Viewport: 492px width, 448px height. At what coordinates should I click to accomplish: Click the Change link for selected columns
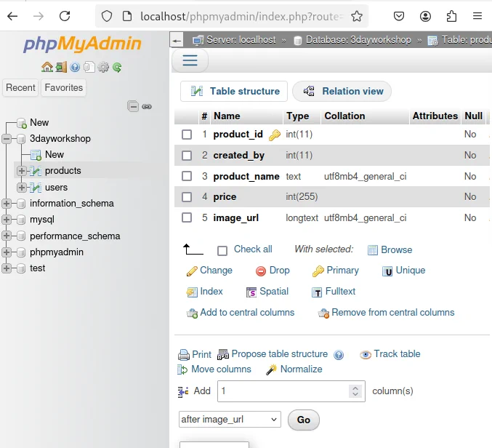click(x=216, y=271)
